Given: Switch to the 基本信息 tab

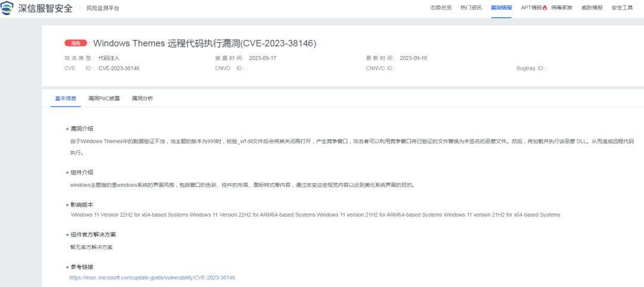Looking at the screenshot, I should (66, 98).
